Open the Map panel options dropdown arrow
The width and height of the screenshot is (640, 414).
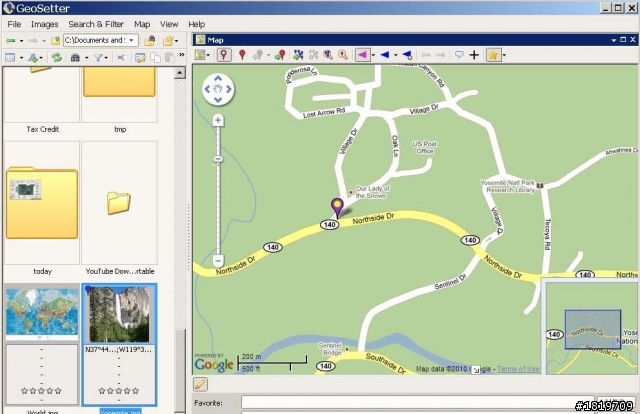[613, 40]
